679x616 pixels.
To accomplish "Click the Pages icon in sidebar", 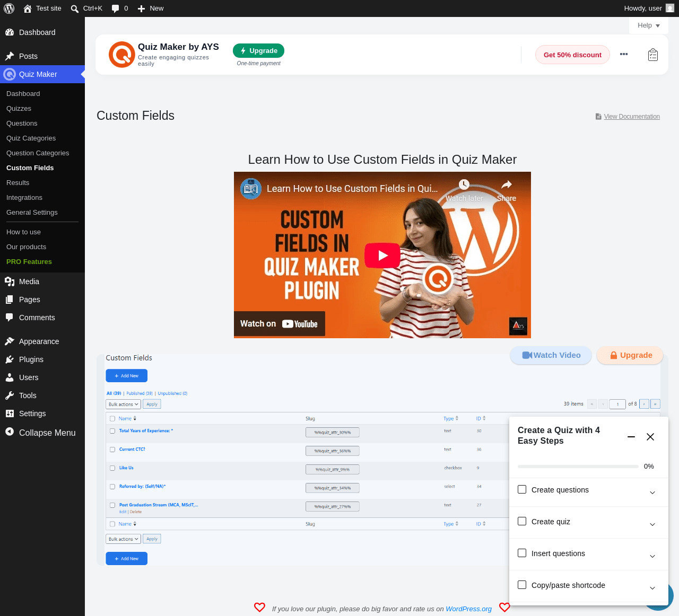I will [10, 300].
